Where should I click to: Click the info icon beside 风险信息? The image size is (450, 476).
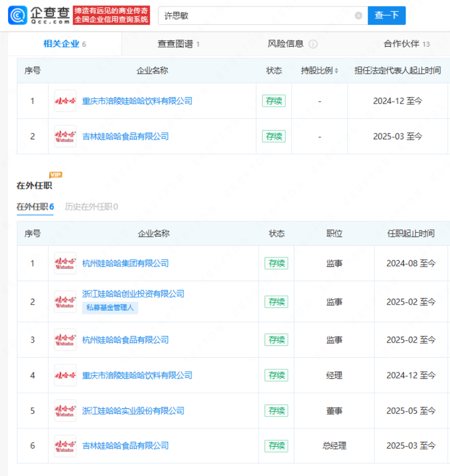click(313, 44)
